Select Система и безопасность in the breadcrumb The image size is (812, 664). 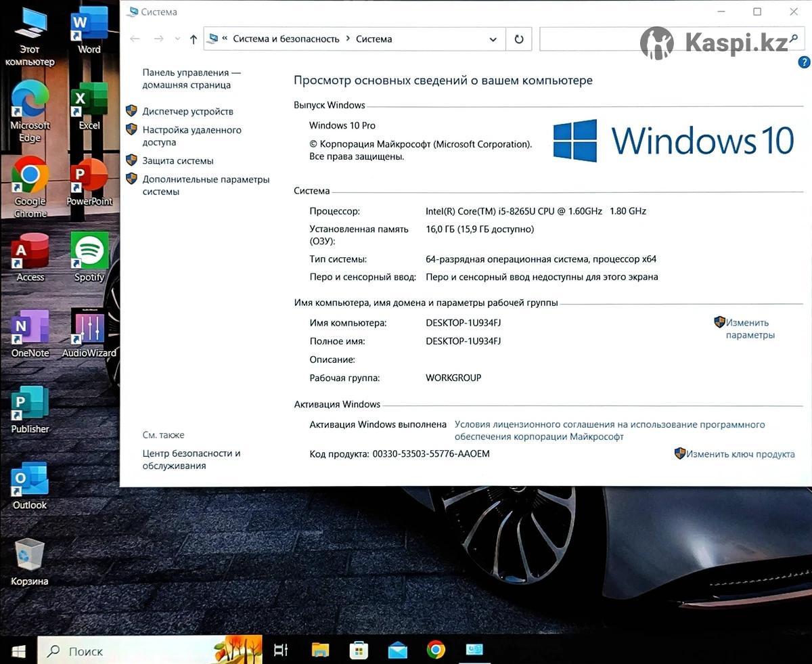click(x=286, y=39)
